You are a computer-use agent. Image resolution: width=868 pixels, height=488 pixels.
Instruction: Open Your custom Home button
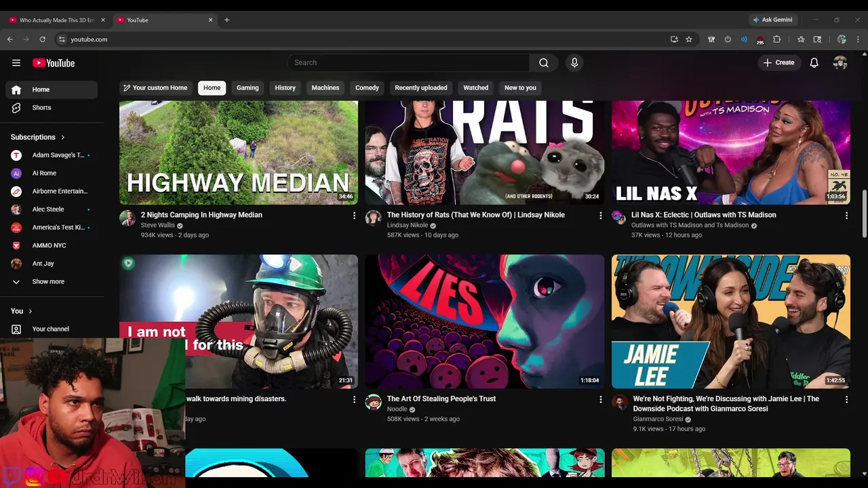[155, 87]
